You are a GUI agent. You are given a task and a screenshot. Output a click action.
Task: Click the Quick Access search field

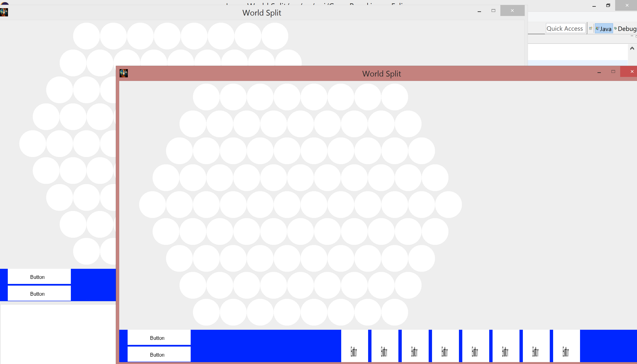click(x=565, y=29)
